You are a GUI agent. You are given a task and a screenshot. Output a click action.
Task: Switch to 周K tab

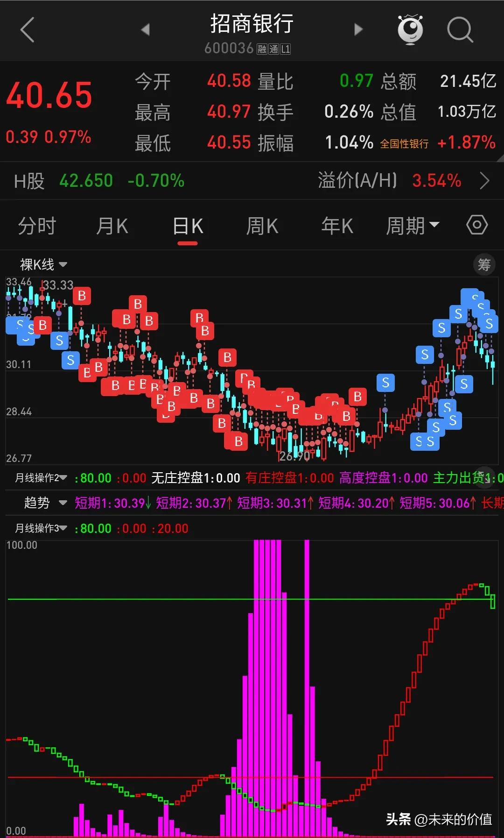point(262,226)
